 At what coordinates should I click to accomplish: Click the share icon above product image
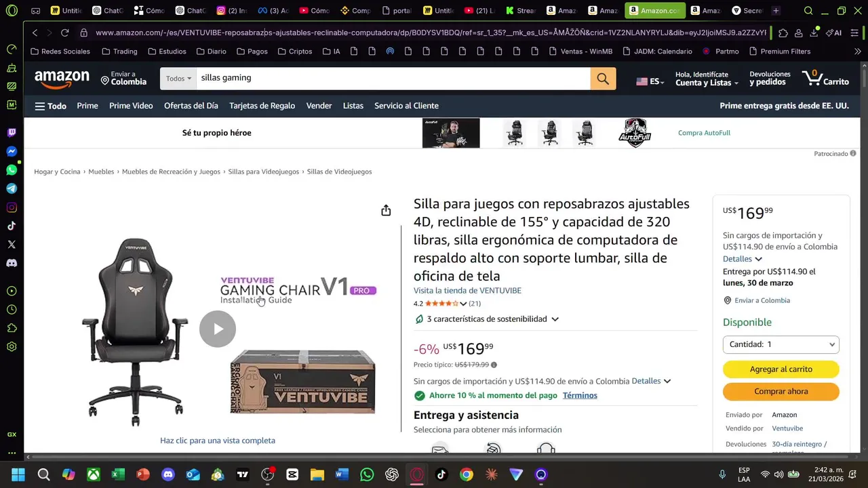pos(386,211)
